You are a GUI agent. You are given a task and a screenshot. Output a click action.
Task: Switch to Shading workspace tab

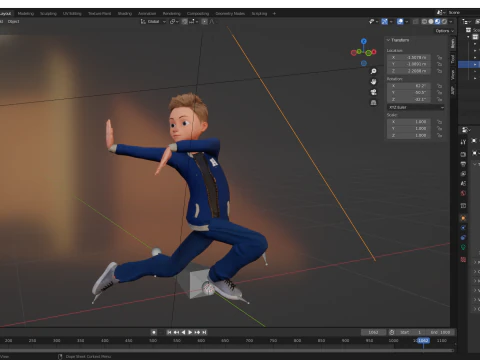[x=125, y=14]
